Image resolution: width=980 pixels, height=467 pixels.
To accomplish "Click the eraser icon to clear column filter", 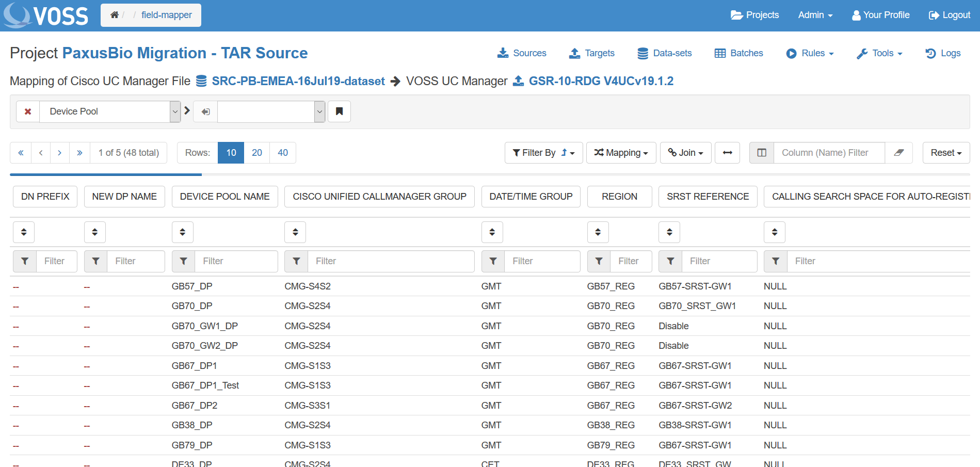I will pyautogui.click(x=898, y=153).
